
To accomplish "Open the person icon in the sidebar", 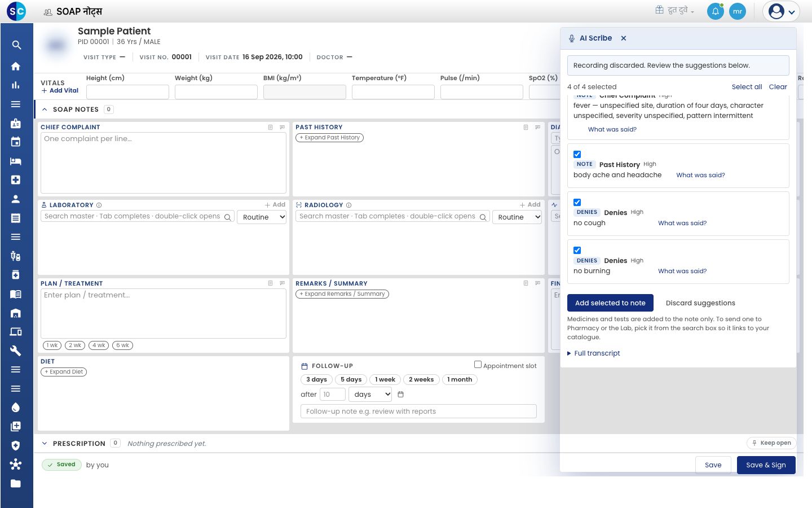I will 16,199.
